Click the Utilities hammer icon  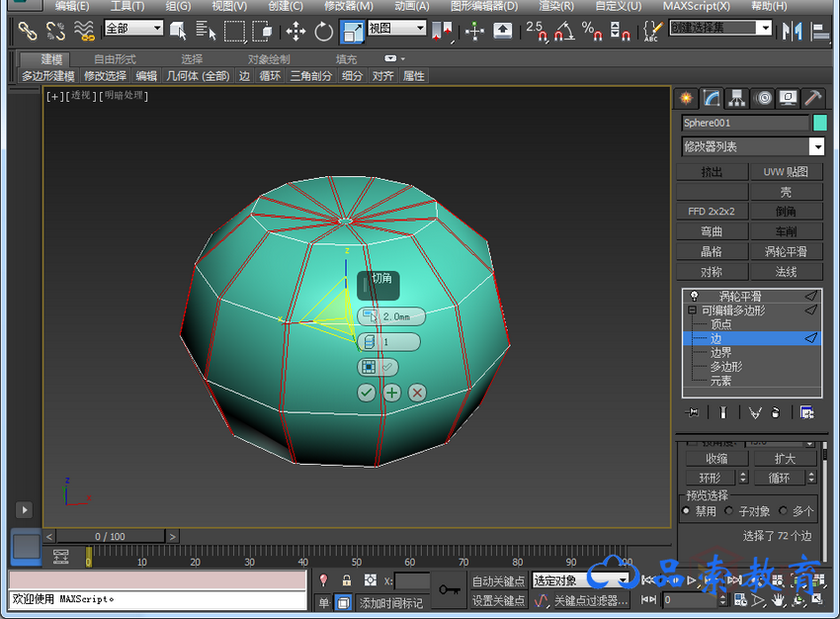coord(812,98)
